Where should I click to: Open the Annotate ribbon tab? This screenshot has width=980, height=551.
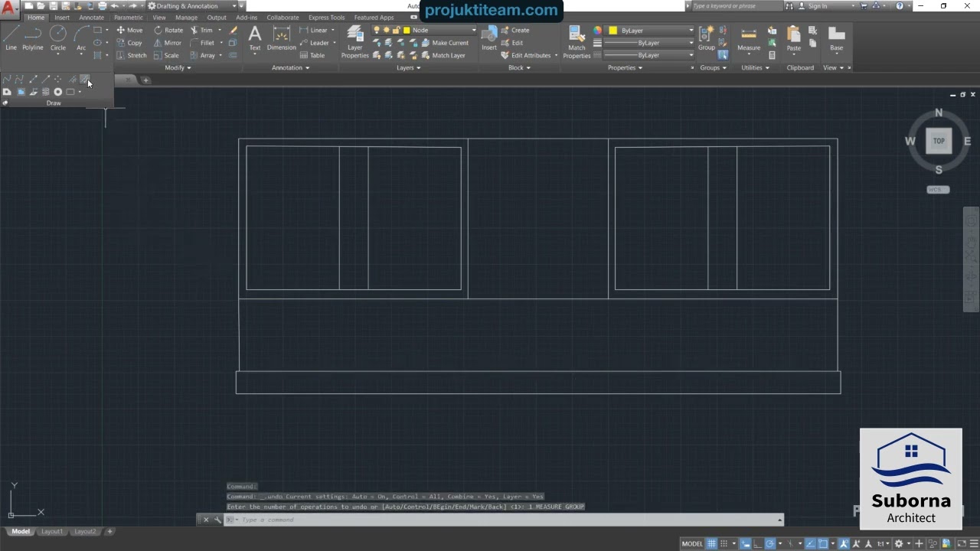92,18
